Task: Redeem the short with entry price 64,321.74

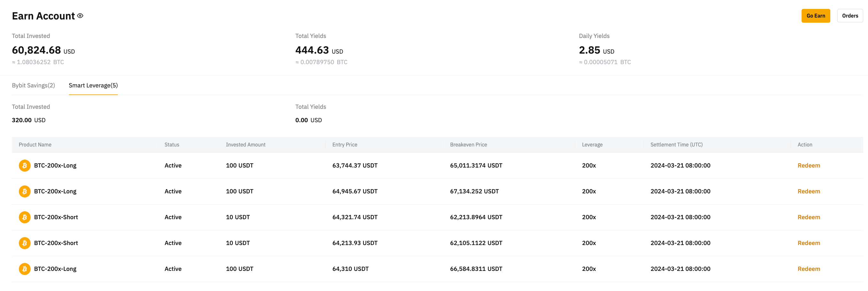Action: [808, 217]
